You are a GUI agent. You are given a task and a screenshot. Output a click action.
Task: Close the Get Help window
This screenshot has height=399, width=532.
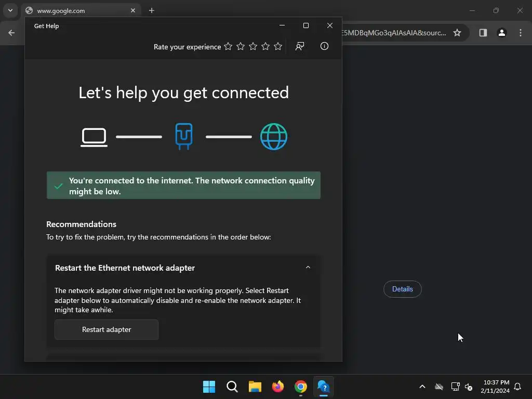click(330, 25)
